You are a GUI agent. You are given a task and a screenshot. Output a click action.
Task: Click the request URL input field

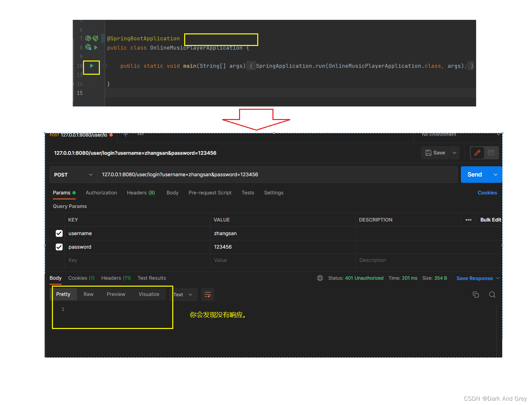click(277, 175)
